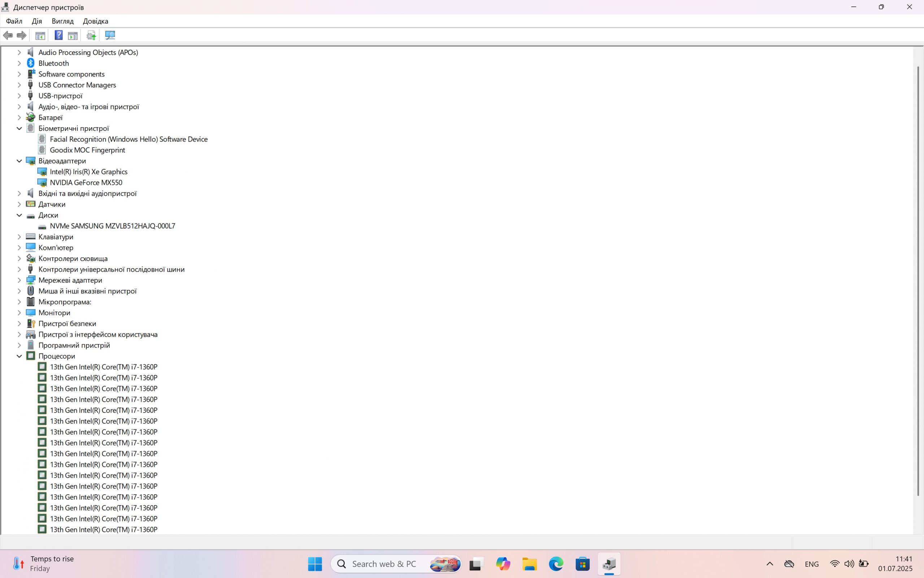Click the Scan for hardware changes icon
The width and height of the screenshot is (924, 578).
110,35
